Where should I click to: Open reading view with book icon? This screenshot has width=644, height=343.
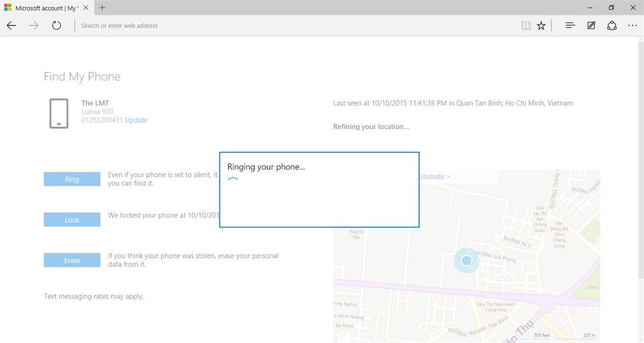coord(526,25)
